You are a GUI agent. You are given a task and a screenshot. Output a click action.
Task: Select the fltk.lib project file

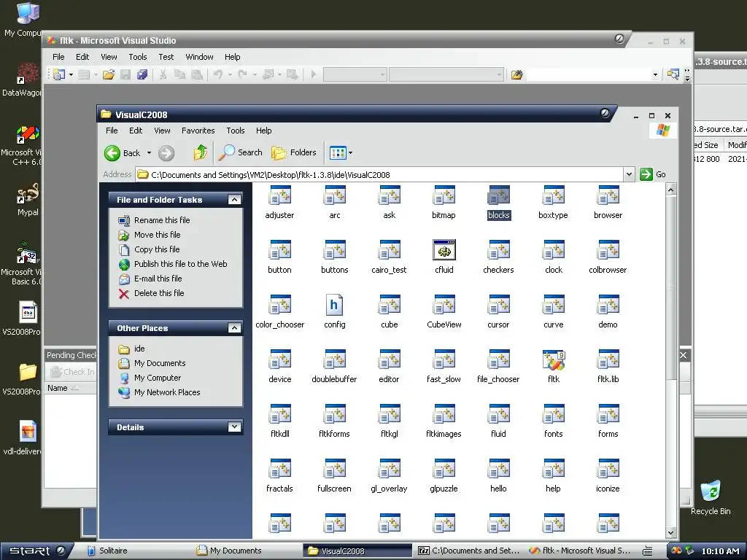click(608, 366)
